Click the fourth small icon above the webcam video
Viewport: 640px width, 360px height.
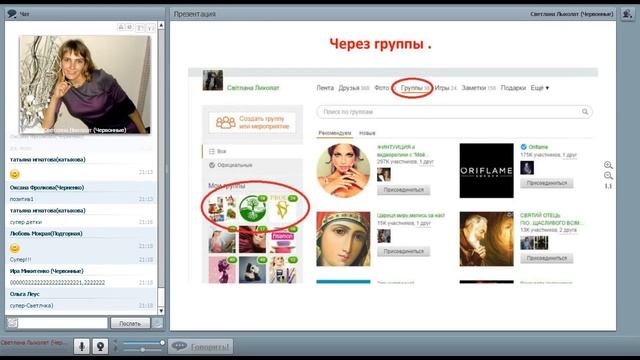click(x=150, y=27)
